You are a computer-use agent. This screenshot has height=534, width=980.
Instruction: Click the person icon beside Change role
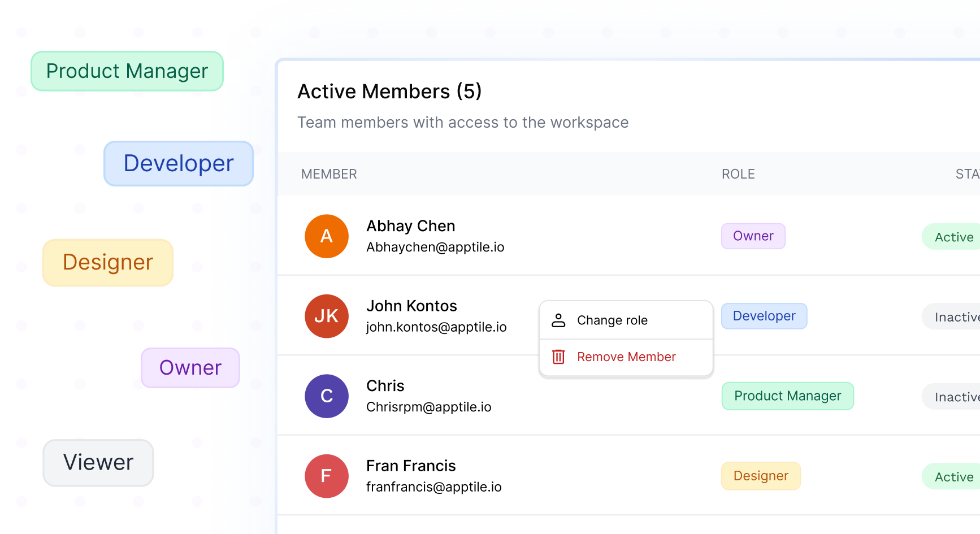click(x=558, y=320)
